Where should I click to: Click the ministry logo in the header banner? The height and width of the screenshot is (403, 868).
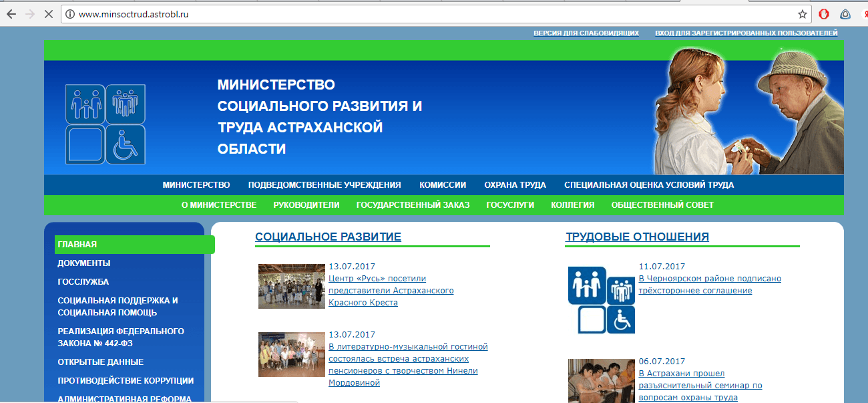[x=105, y=124]
